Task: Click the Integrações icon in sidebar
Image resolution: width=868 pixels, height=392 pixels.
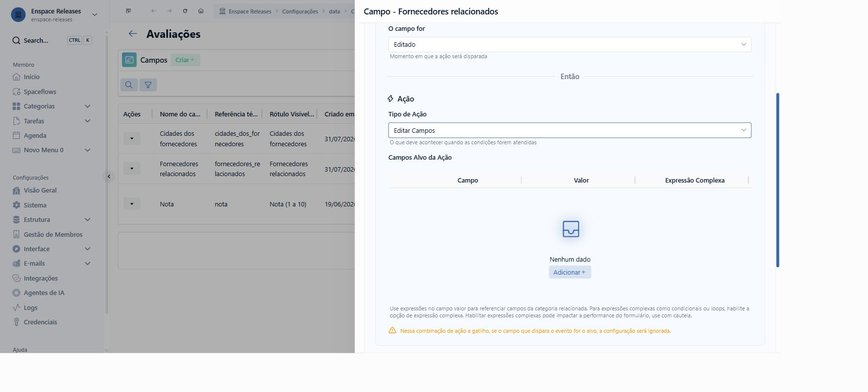Action: [x=16, y=278]
